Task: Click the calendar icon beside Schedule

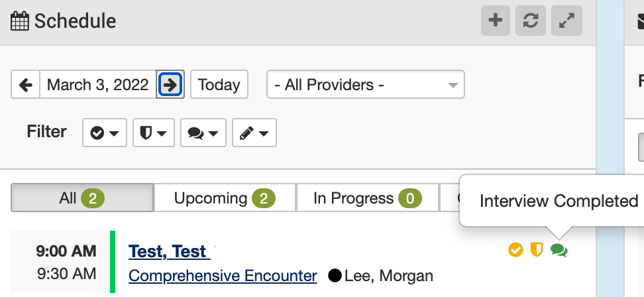Action: pos(20,21)
